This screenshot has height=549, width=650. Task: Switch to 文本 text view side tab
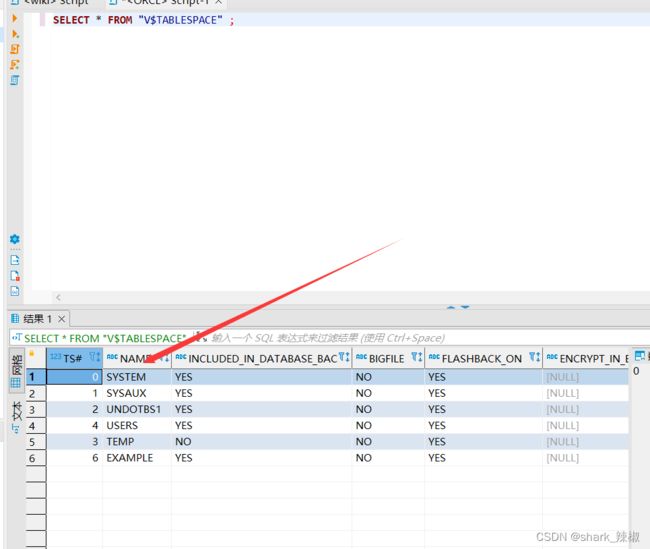tap(17, 416)
